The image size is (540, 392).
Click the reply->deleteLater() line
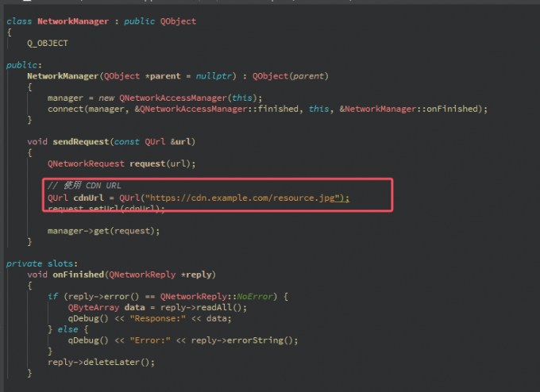point(101,362)
